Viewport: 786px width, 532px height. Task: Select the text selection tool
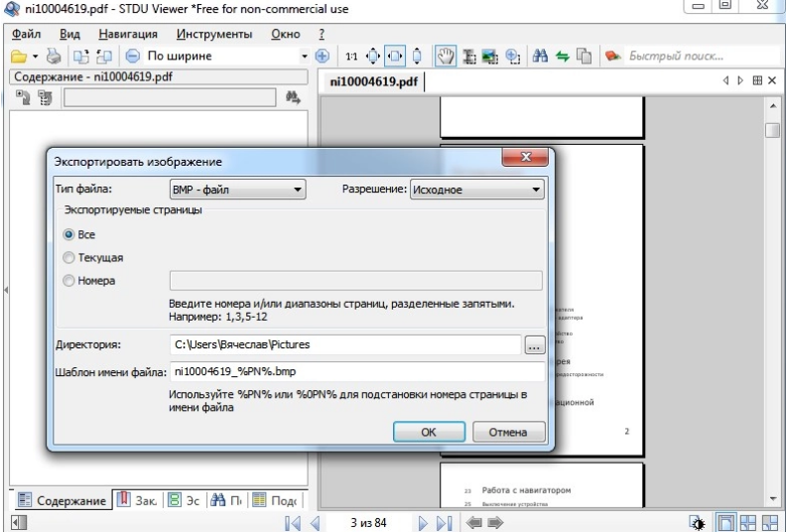[x=469, y=57]
